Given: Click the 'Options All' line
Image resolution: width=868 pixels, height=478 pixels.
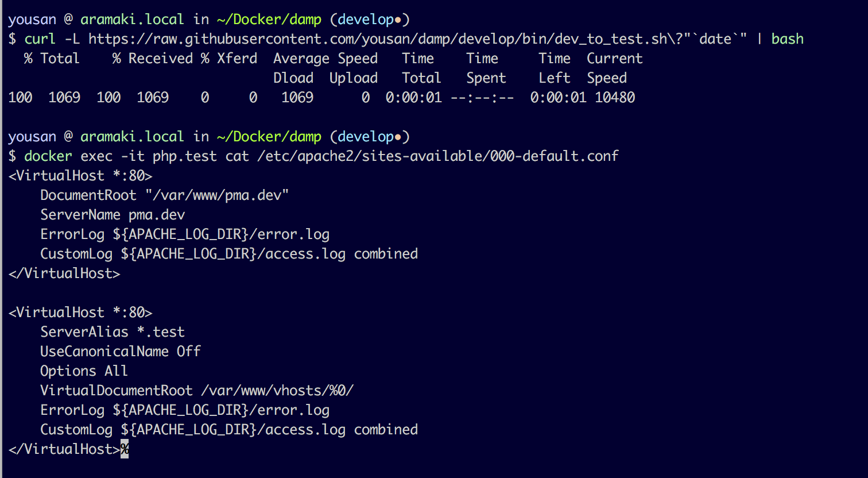Looking at the screenshot, I should [x=84, y=371].
